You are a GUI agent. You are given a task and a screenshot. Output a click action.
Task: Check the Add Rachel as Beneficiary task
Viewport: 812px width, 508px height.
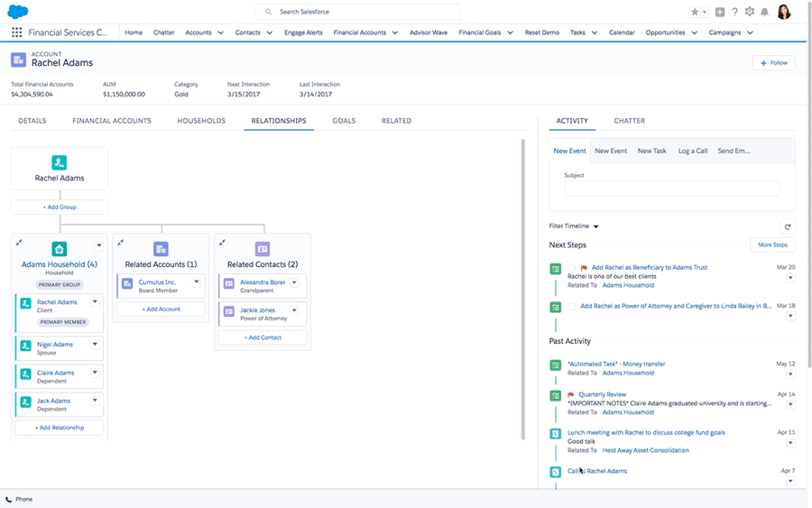tap(571, 268)
